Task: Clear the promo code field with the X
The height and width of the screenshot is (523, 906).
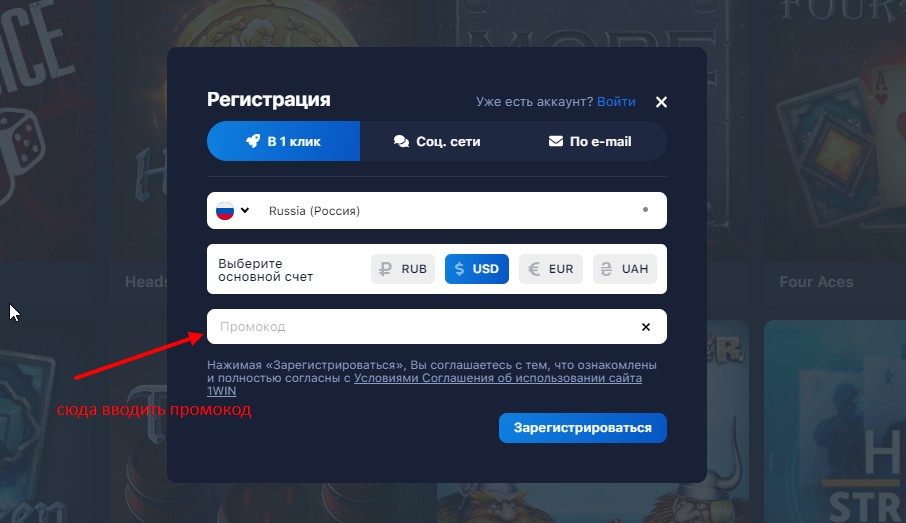Action: [x=646, y=327]
